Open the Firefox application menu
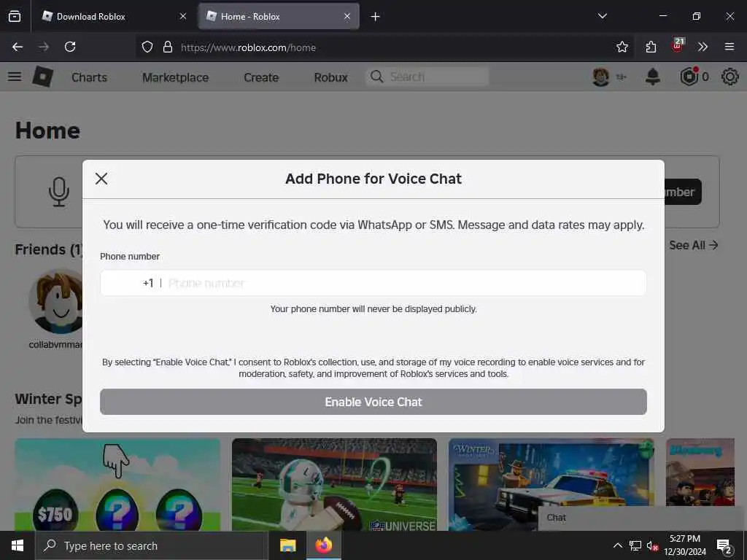Image resolution: width=747 pixels, height=560 pixels. pos(729,47)
